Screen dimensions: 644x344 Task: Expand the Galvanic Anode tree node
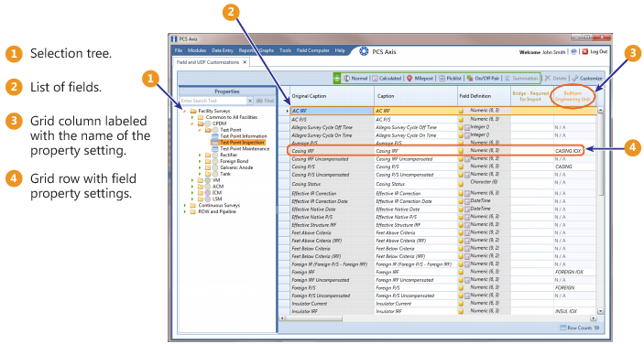pyautogui.click(x=200, y=167)
